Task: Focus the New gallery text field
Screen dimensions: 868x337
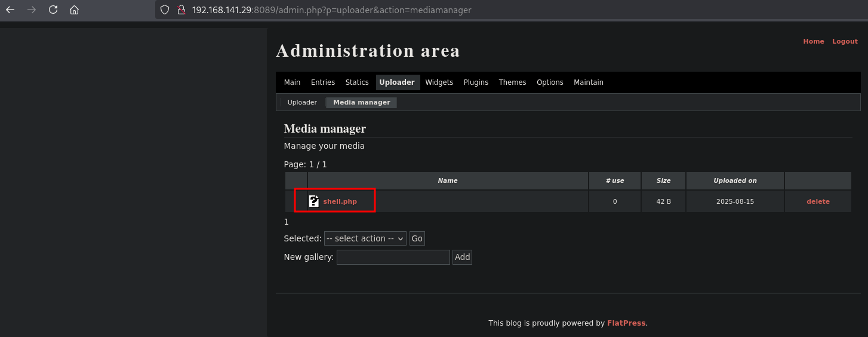Action: 393,257
